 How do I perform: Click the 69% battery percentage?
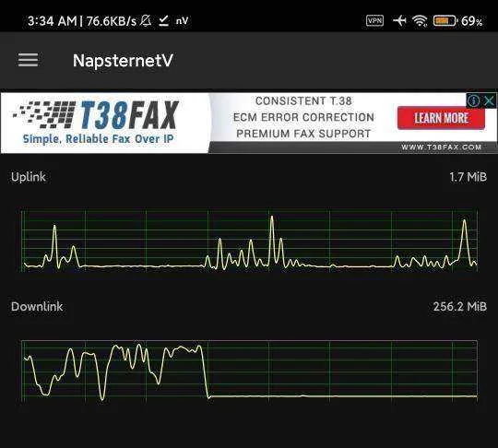tap(472, 21)
